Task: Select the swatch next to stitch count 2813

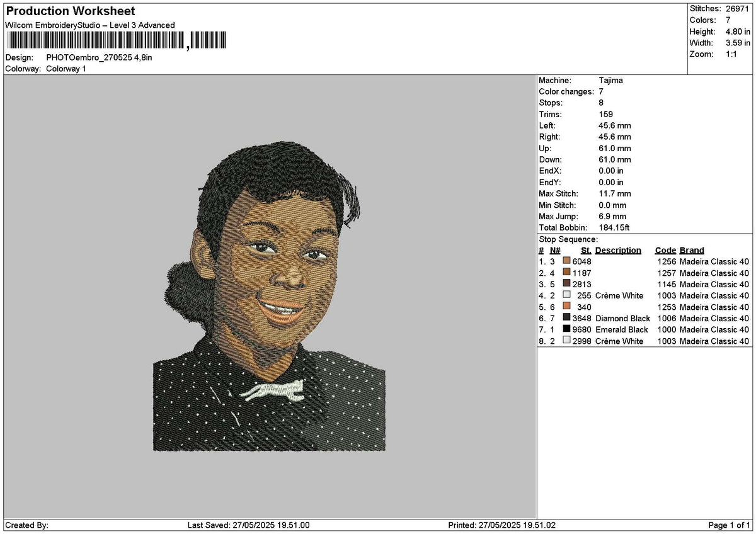Action: point(566,284)
